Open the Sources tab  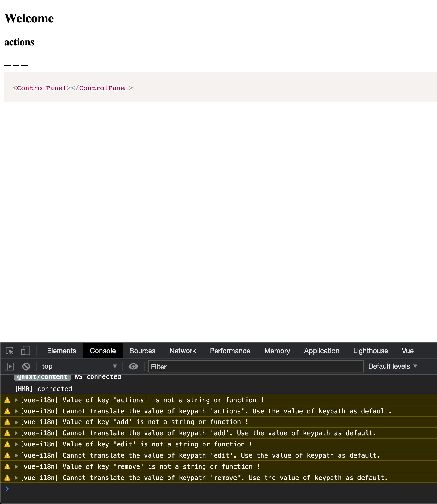(x=142, y=351)
